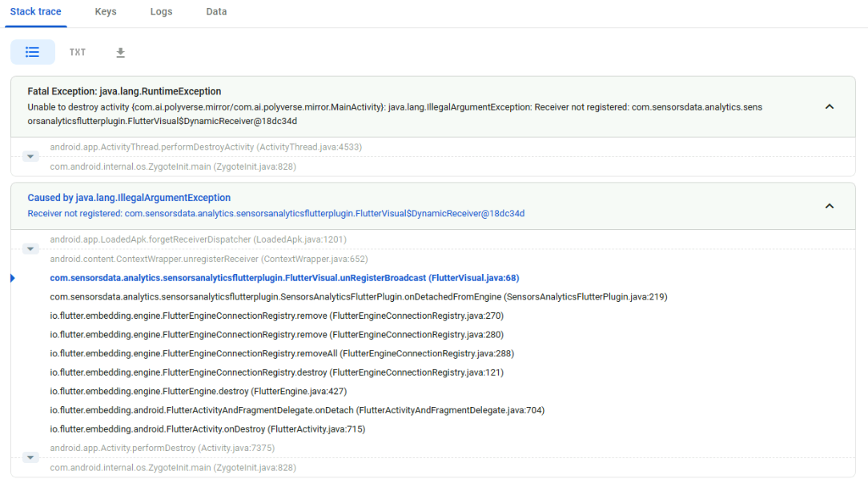Select the Stack trace tab

tap(36, 12)
